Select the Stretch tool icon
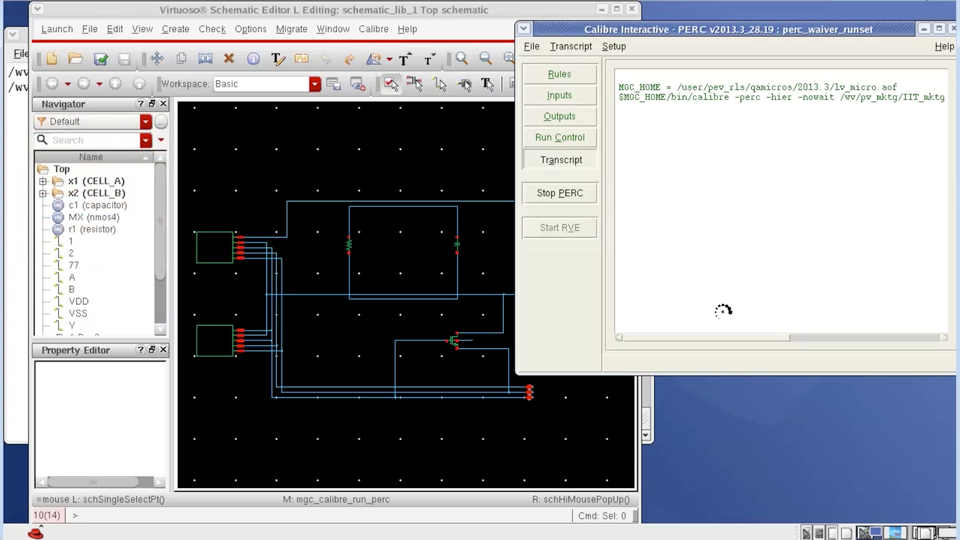This screenshot has height=540, width=960. point(205,59)
